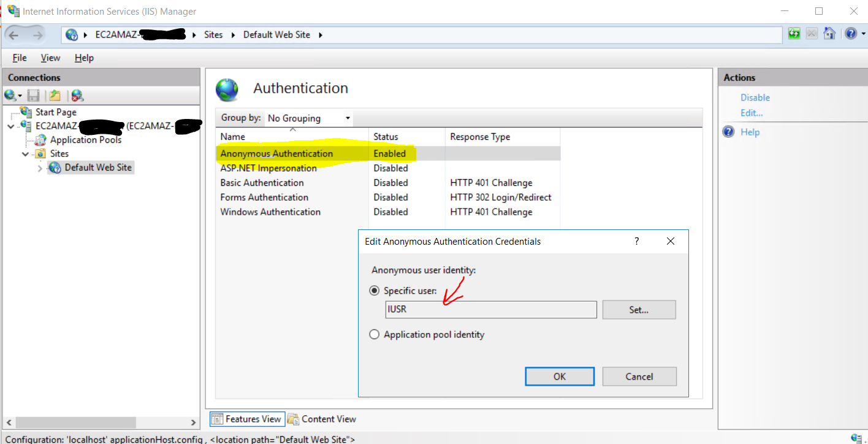This screenshot has width=868, height=444.
Task: Open the Help menu
Action: pos(84,58)
